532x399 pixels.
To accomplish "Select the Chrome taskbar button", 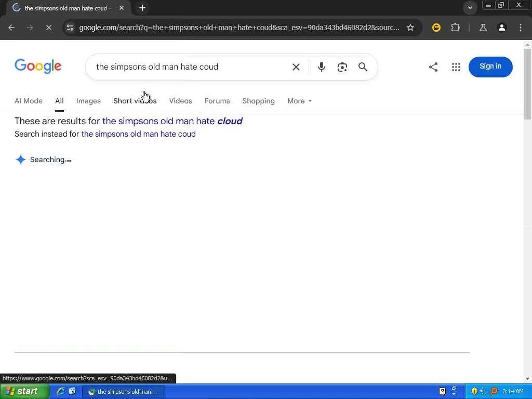I will (124, 392).
